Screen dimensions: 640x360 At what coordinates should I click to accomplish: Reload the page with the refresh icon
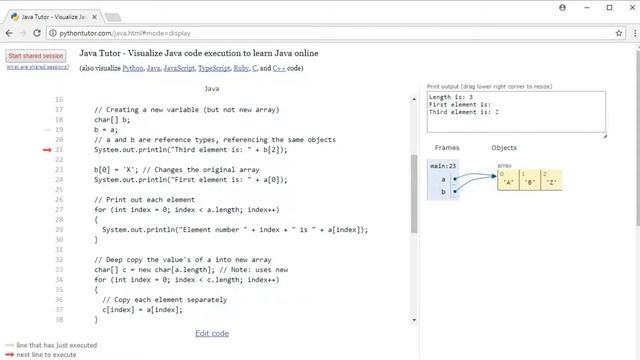37,33
